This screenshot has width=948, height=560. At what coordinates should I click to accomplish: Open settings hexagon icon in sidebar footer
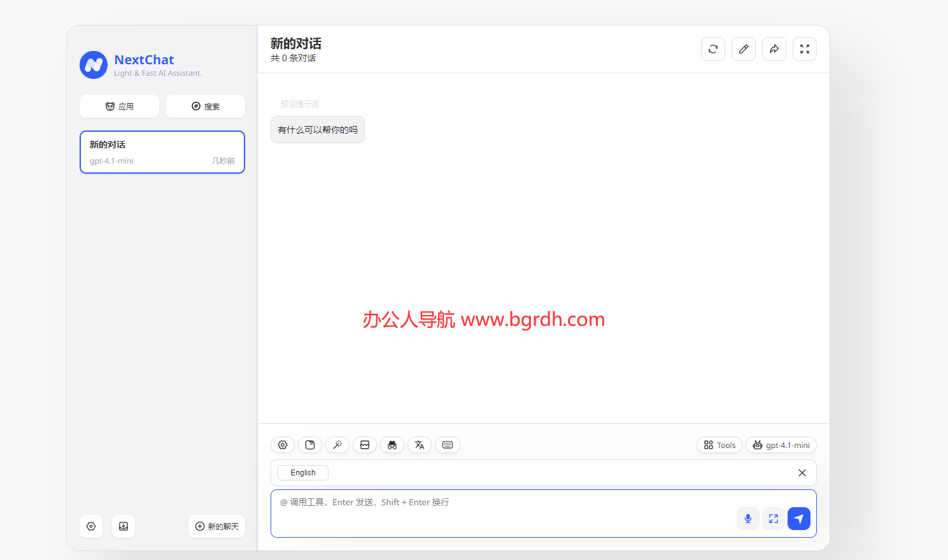(91, 526)
